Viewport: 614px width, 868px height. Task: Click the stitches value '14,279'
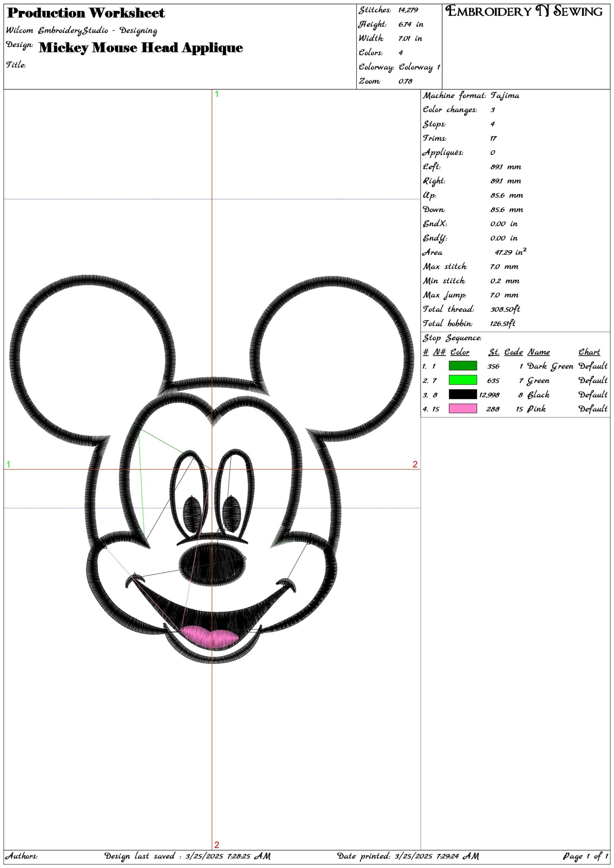click(x=408, y=10)
